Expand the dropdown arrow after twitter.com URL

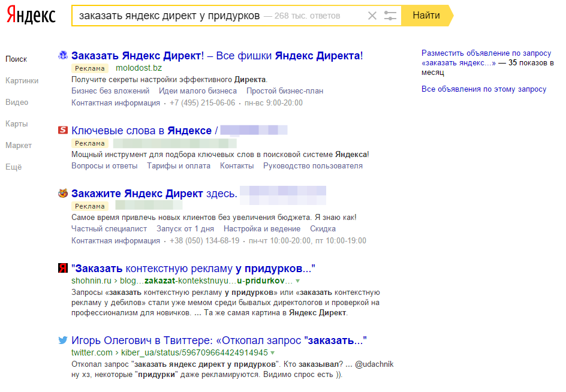coord(273,352)
